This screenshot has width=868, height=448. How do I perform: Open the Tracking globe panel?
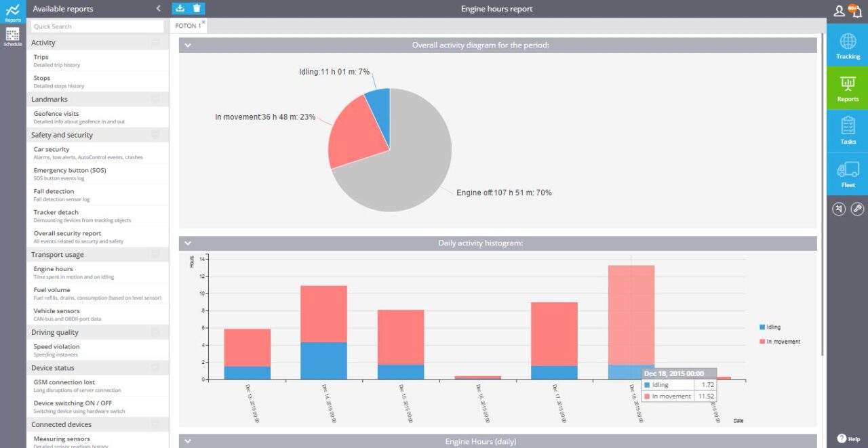(848, 45)
